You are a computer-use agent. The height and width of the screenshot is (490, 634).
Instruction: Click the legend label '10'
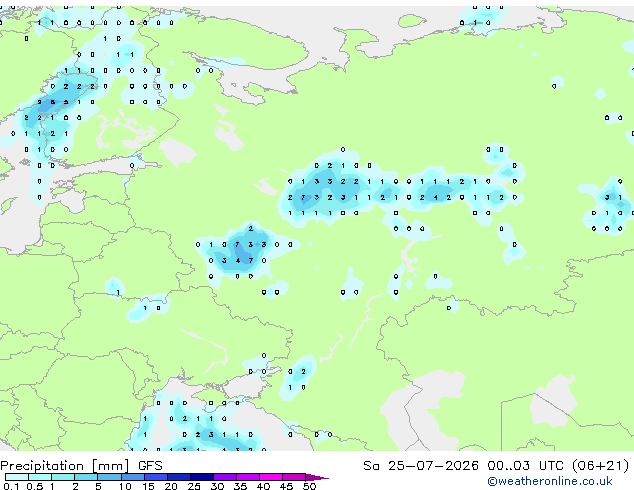click(125, 486)
